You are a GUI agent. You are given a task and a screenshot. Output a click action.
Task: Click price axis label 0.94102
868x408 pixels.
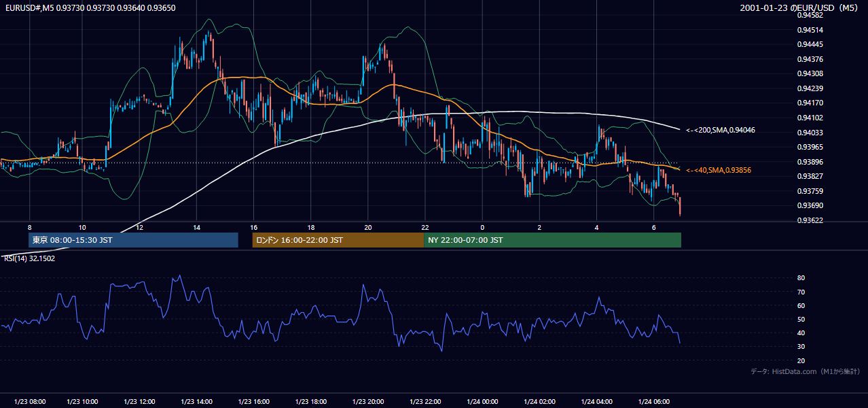click(x=810, y=118)
